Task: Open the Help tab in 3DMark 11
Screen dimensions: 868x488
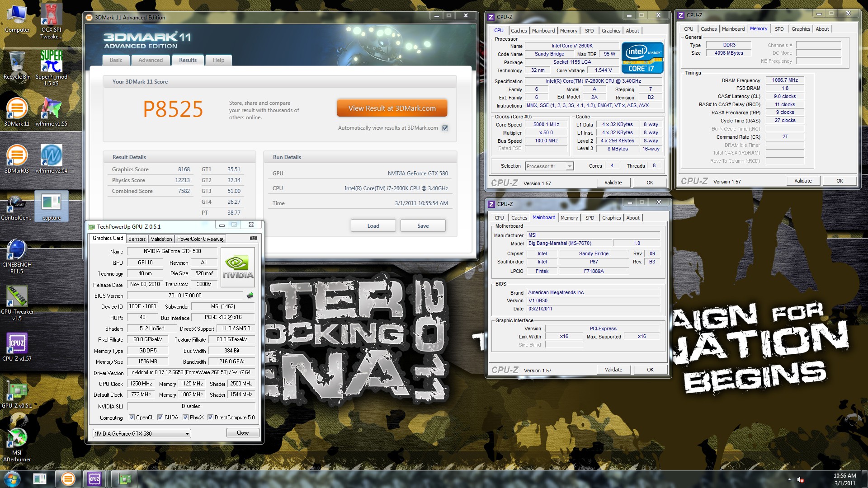Action: pos(219,60)
